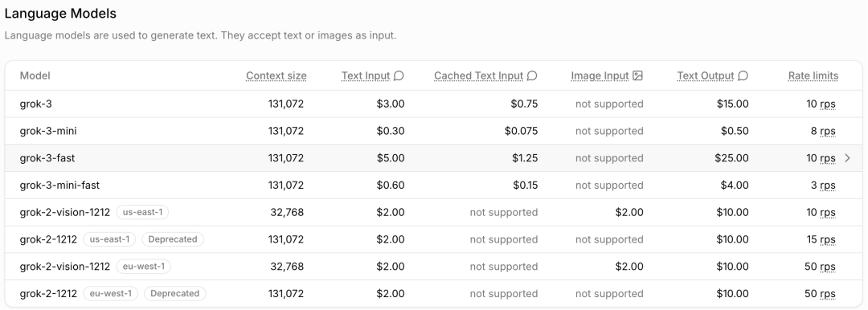The width and height of the screenshot is (868, 310).
Task: Click the us-east-1 tag on grok-2-vision-1212
Action: pos(142,213)
